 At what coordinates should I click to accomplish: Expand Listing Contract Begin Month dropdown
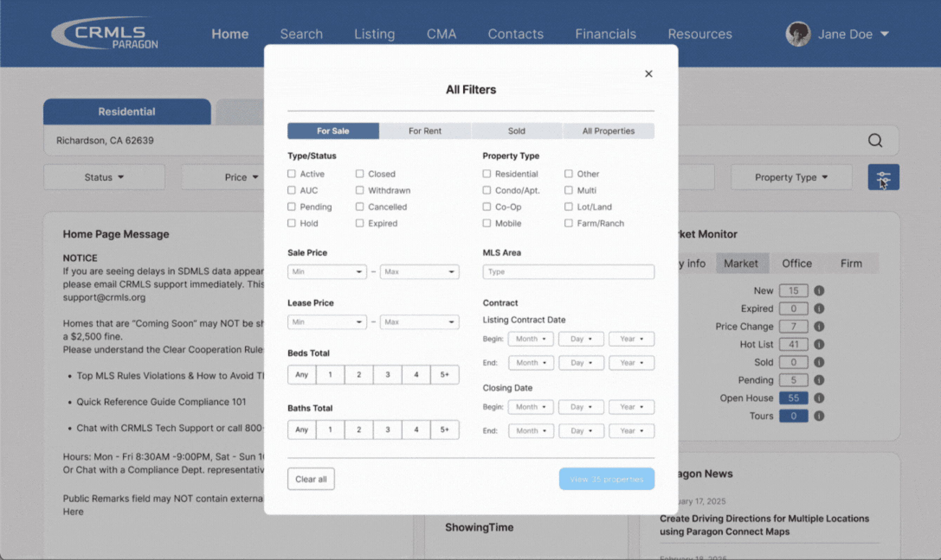pos(531,339)
